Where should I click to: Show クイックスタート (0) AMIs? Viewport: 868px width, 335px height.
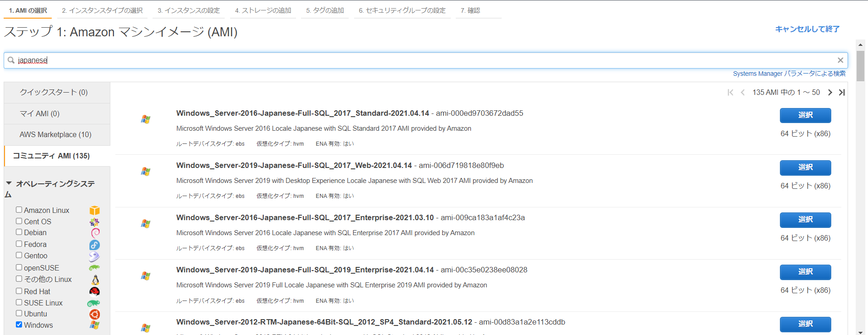[x=57, y=92]
